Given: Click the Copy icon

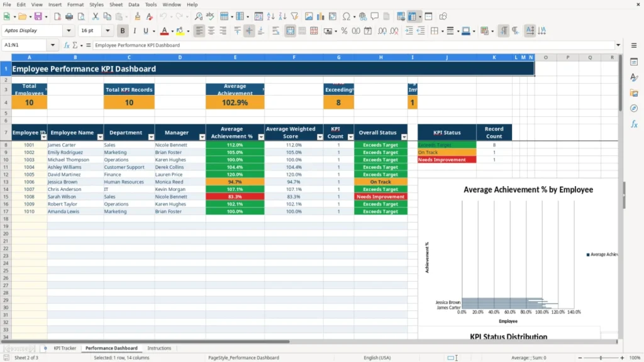Looking at the screenshot, I should tap(107, 16).
